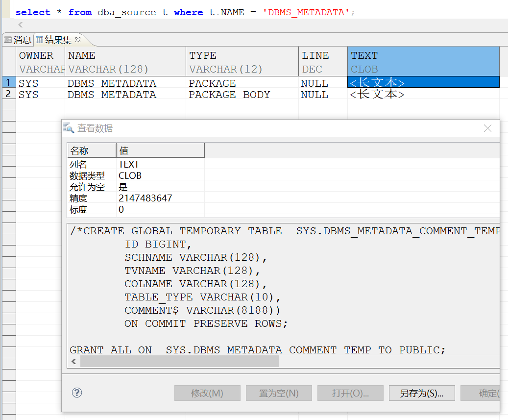Viewport: 508px width, 420px height.
Task: Click left scroll arrow under SQL editor
Action: pos(20,25)
